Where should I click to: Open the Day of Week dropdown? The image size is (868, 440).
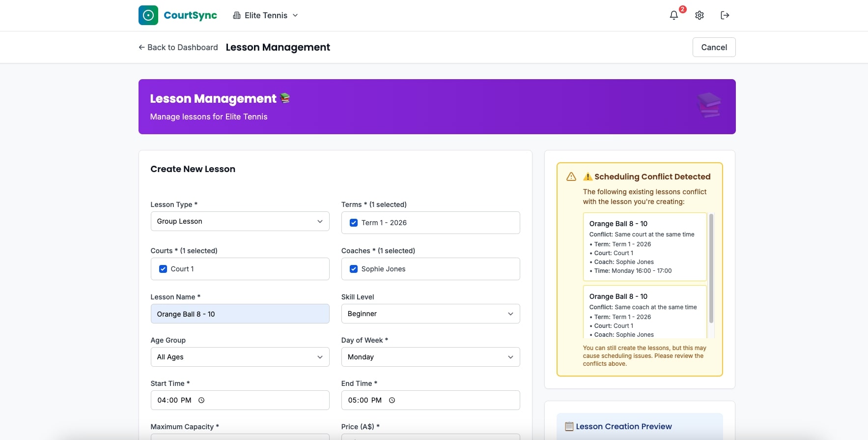430,357
